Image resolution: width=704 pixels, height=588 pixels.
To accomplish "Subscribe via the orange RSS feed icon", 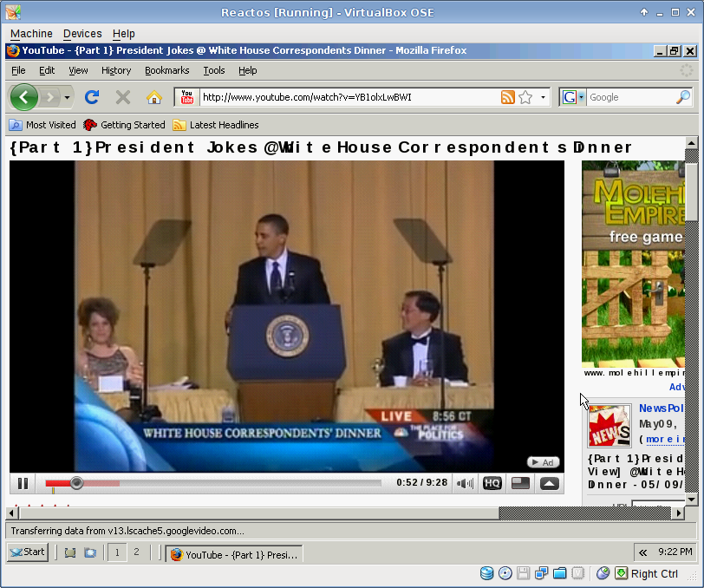I will 508,97.
